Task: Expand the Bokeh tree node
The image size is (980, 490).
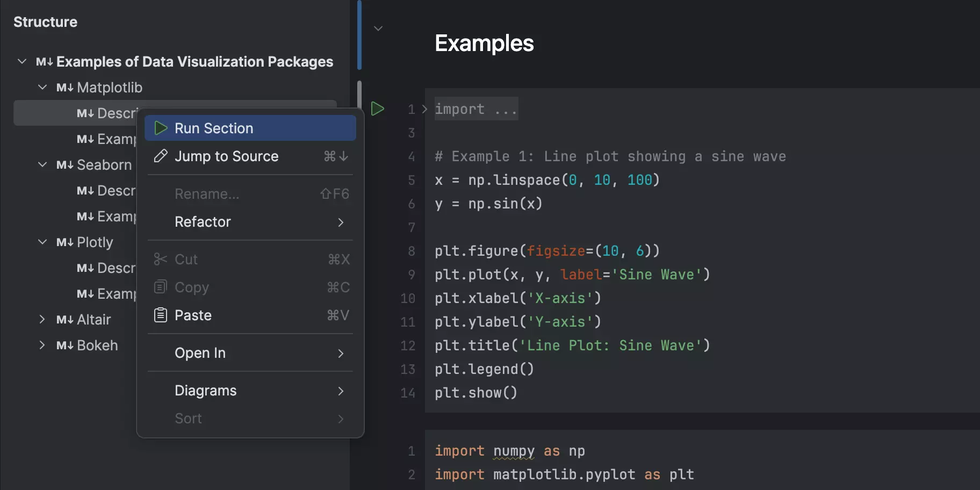Action: coord(42,345)
